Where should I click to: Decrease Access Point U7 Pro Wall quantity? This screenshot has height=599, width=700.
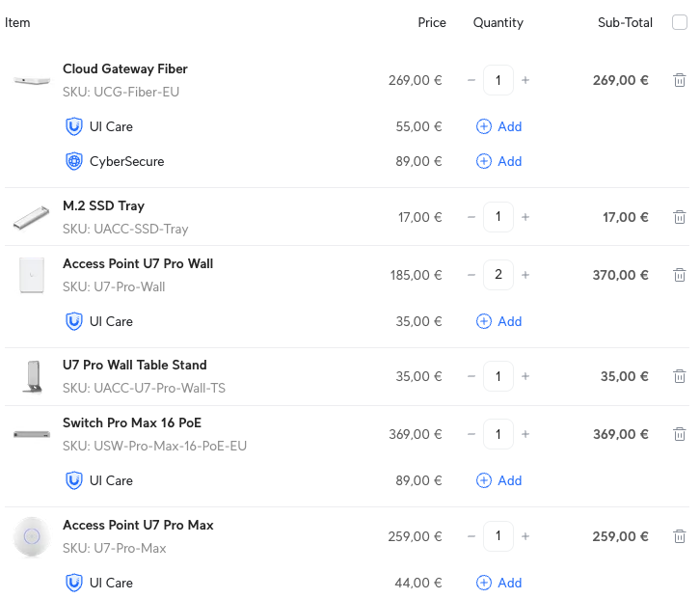click(x=471, y=276)
